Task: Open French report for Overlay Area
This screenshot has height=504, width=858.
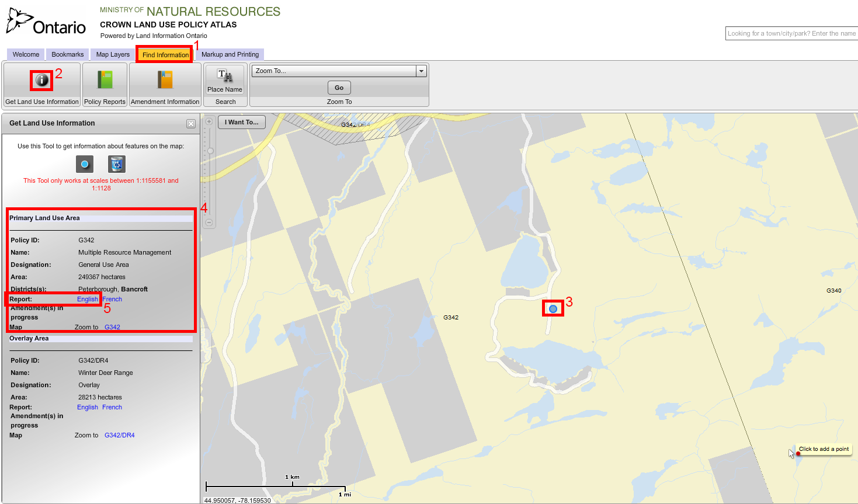Action: [x=112, y=407]
